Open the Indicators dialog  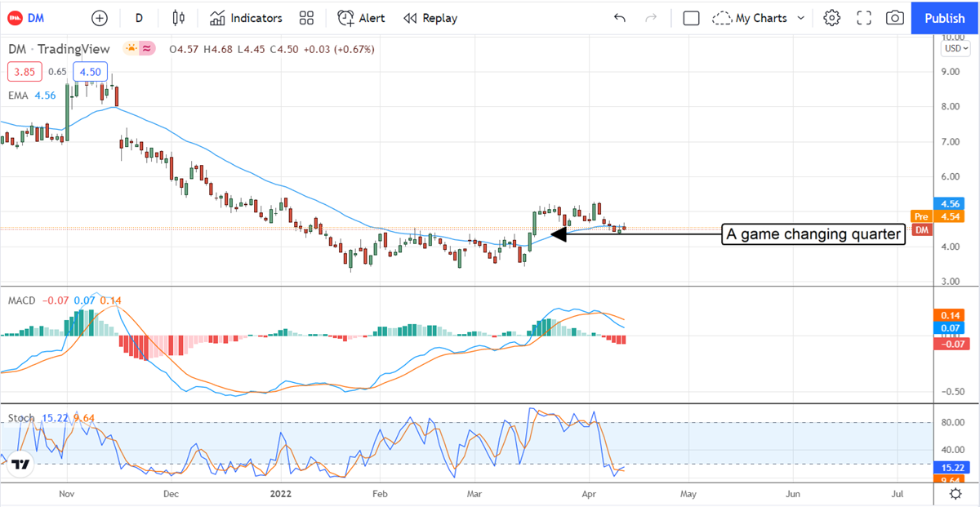246,18
